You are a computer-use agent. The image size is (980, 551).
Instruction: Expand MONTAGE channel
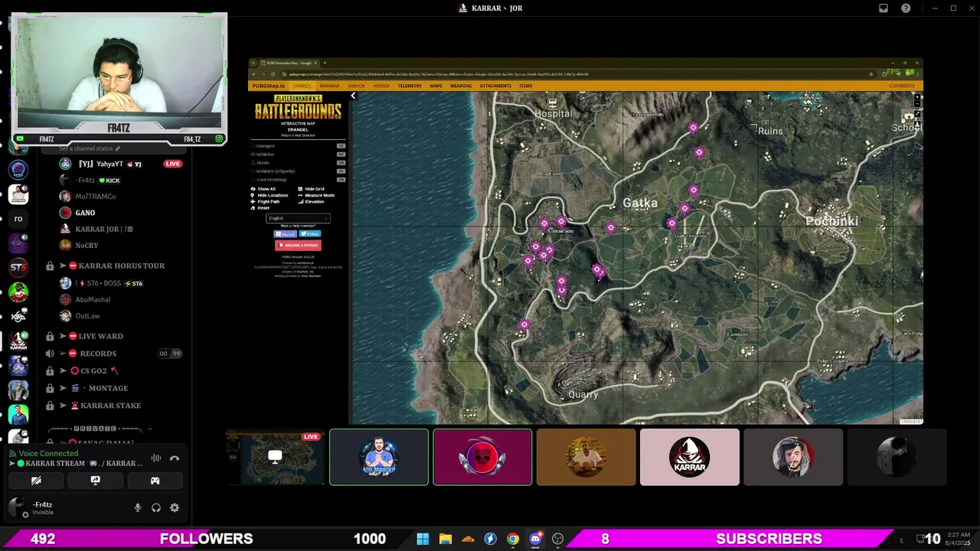click(x=107, y=388)
